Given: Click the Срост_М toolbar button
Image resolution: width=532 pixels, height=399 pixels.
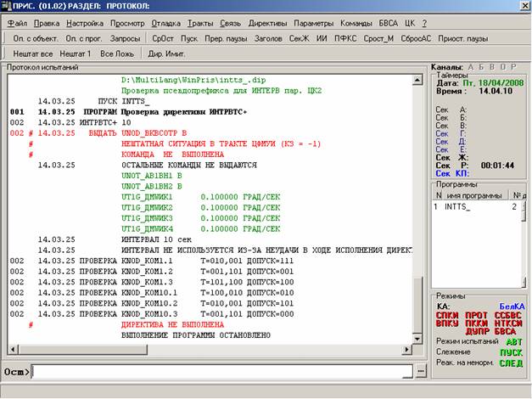Looking at the screenshot, I should tap(378, 39).
